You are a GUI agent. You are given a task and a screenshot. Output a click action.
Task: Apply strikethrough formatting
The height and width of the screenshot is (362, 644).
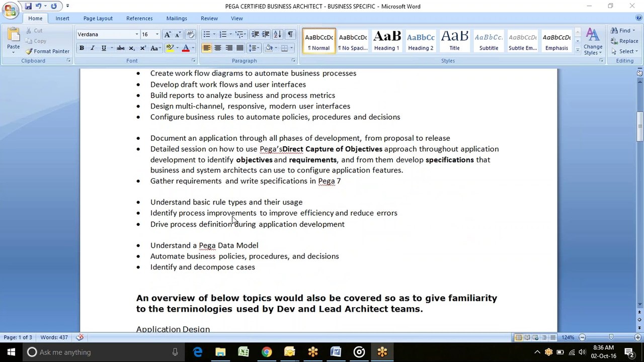point(120,48)
